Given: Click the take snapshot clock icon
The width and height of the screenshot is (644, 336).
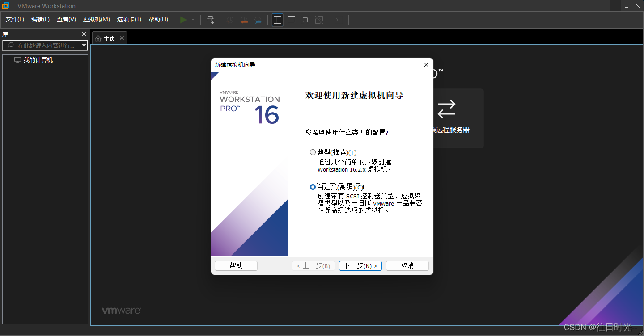Looking at the screenshot, I should tap(230, 20).
